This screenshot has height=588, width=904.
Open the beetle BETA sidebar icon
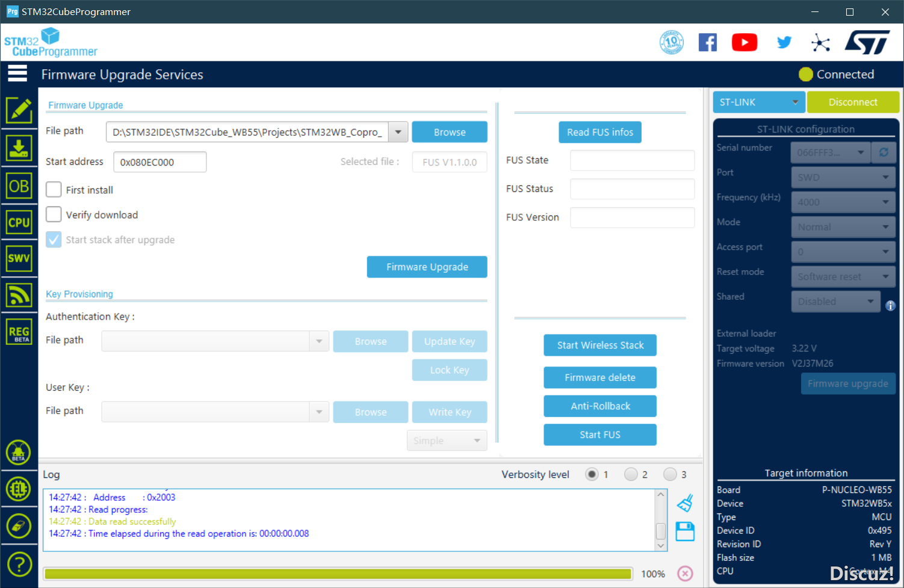[x=19, y=453]
